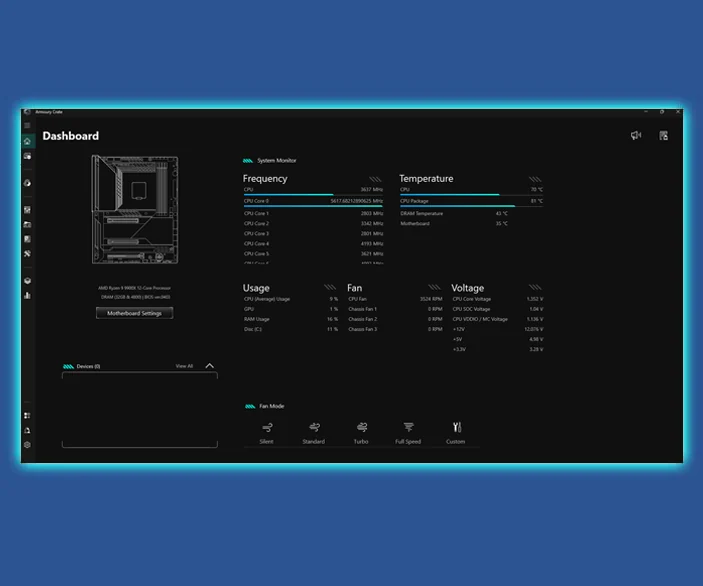Click the Chassis Fan 2 row

(x=395, y=319)
